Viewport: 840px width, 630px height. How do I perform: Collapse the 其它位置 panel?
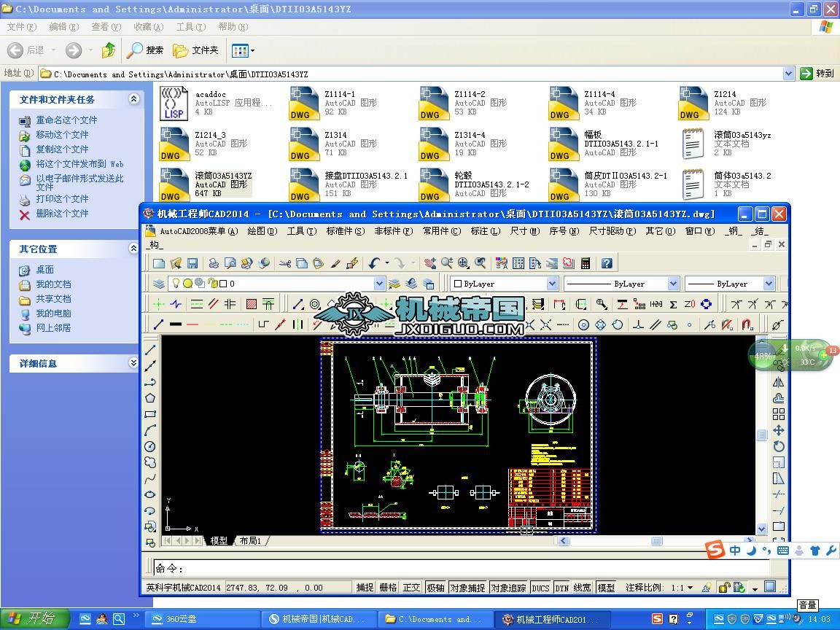tap(134, 248)
